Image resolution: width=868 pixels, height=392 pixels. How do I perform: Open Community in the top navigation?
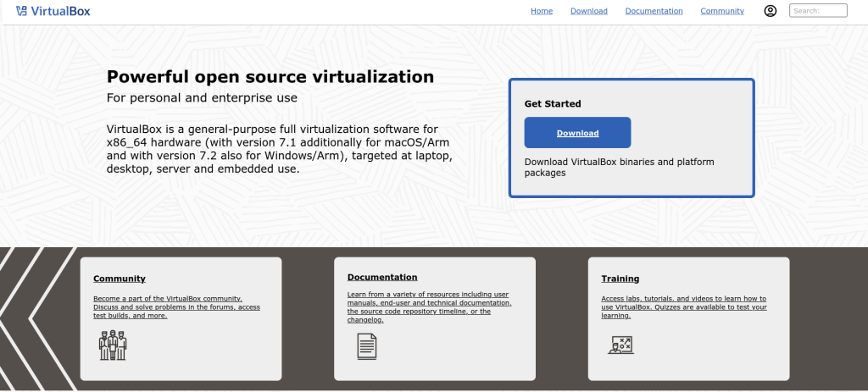tap(722, 11)
